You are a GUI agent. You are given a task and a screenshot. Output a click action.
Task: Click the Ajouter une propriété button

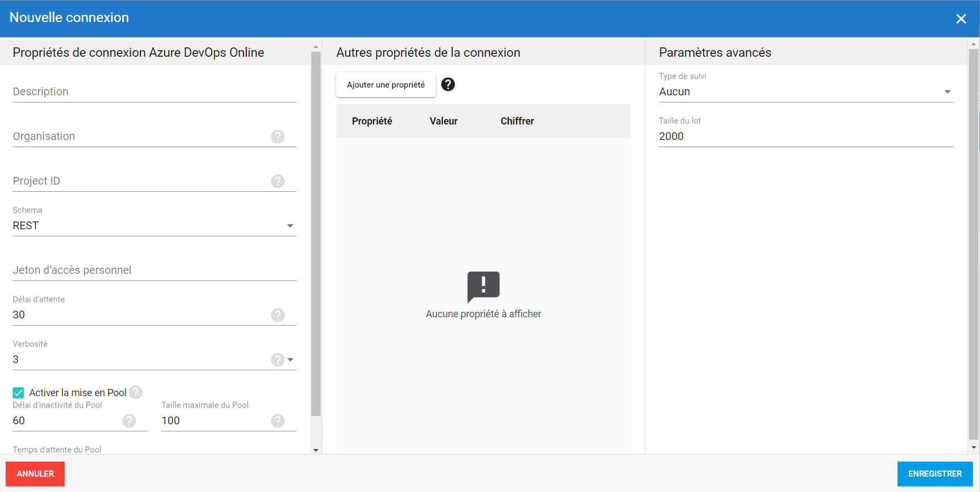(386, 85)
